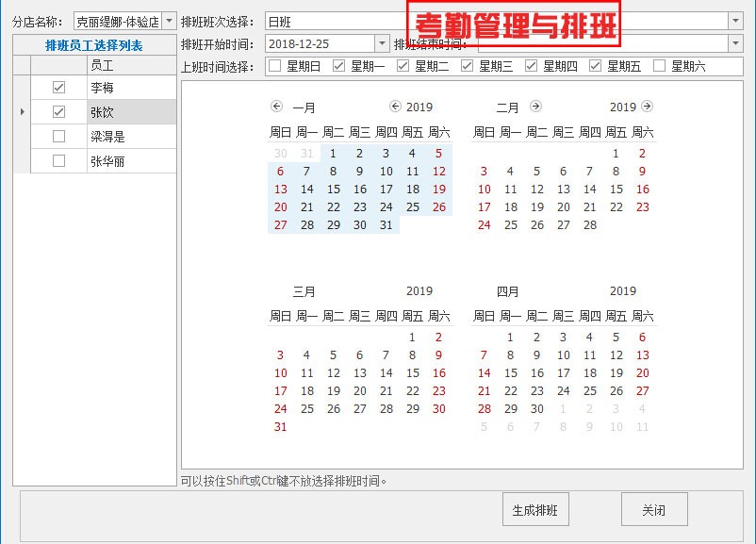Click the 生成排班 button
756x544 pixels.
pyautogui.click(x=535, y=508)
